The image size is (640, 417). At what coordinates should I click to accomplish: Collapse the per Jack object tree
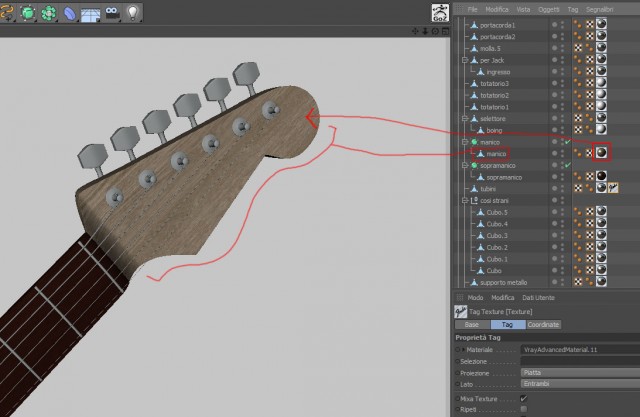pyautogui.click(x=464, y=60)
